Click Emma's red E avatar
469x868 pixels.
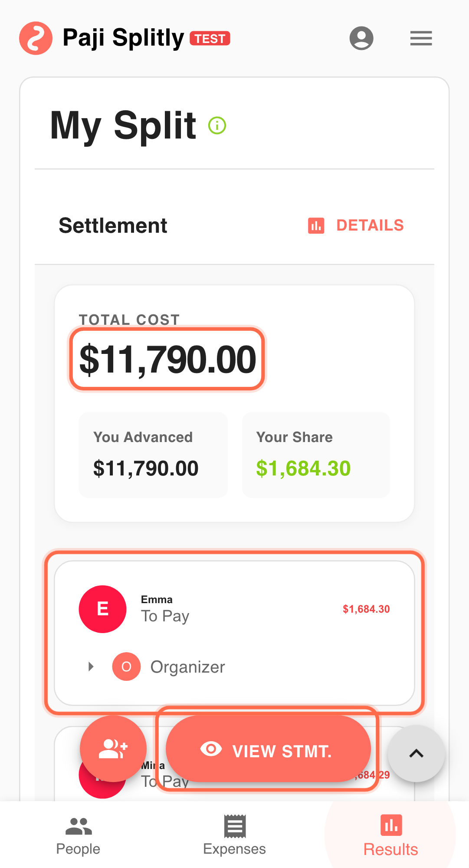coord(102,609)
